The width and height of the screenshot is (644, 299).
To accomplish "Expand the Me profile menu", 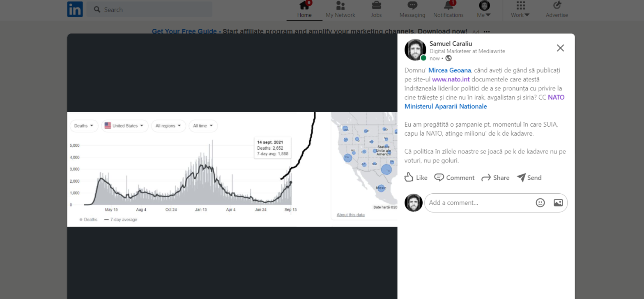I will point(484,10).
